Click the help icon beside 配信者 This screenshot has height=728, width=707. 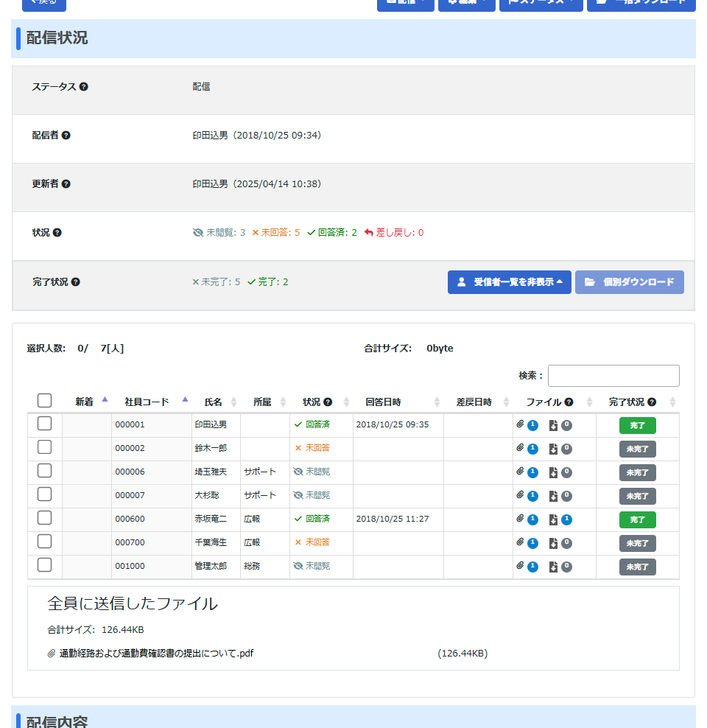point(66,136)
